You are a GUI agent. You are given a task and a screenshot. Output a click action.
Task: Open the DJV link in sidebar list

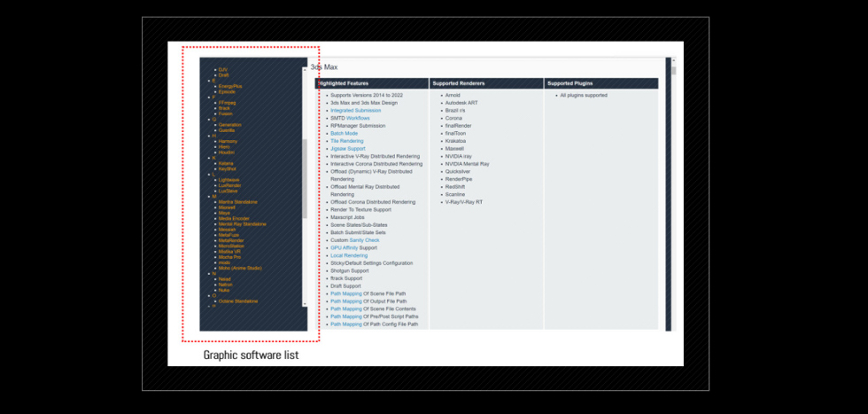point(222,69)
